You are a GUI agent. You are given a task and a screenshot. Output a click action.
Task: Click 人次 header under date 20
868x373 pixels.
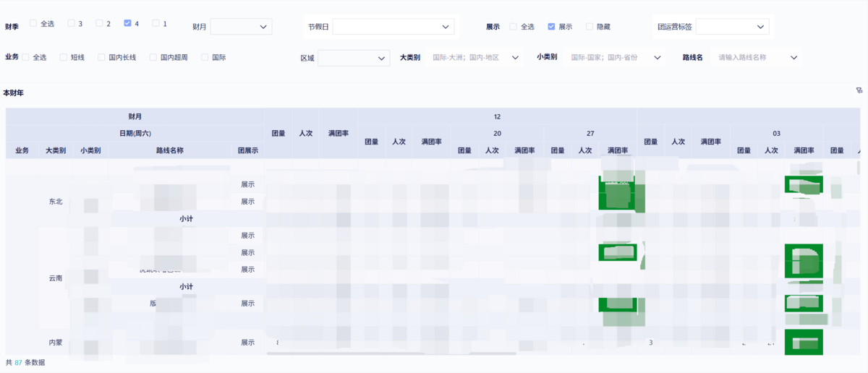[492, 150]
